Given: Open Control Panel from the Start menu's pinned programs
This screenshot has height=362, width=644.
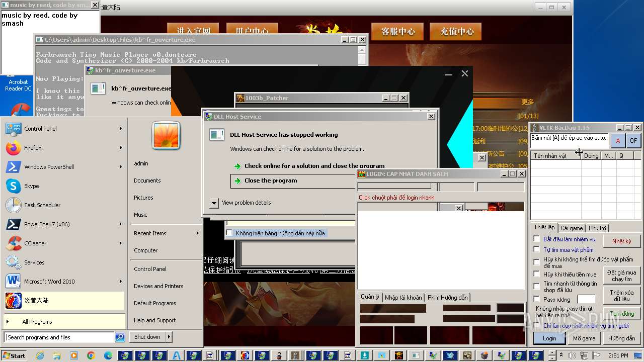Looking at the screenshot, I should coord(64,129).
